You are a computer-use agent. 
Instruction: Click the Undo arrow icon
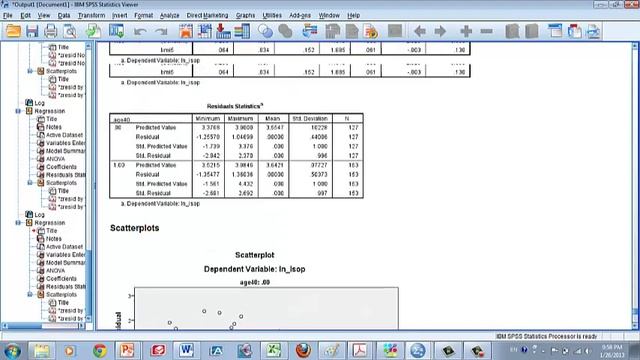click(x=140, y=31)
